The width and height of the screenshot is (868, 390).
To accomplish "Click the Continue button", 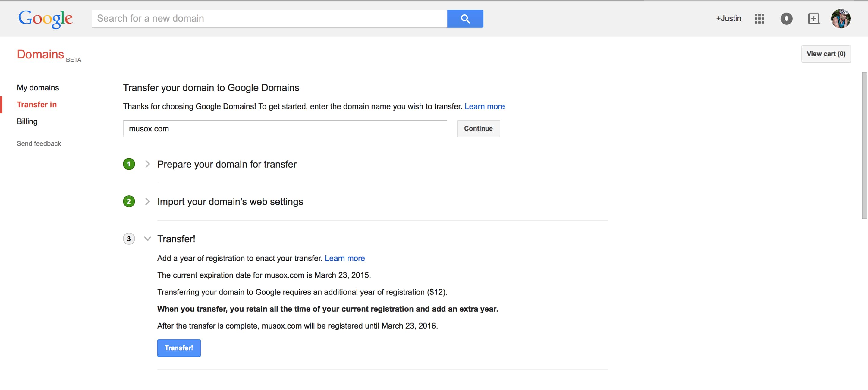I will click(x=478, y=129).
